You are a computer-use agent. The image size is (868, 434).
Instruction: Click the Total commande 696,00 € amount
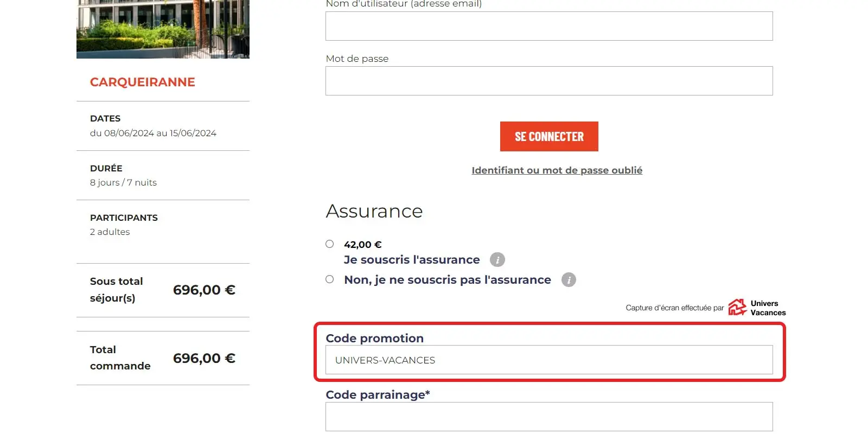pyautogui.click(x=204, y=359)
